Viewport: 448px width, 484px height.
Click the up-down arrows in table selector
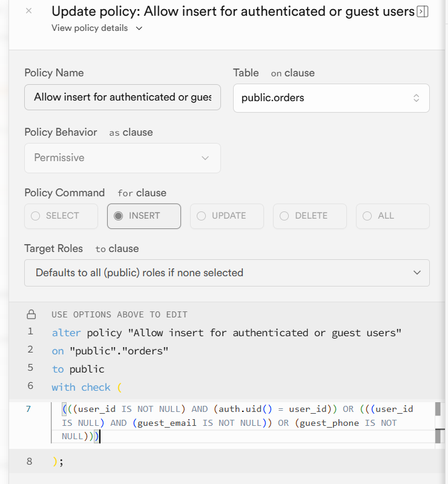coord(416,98)
